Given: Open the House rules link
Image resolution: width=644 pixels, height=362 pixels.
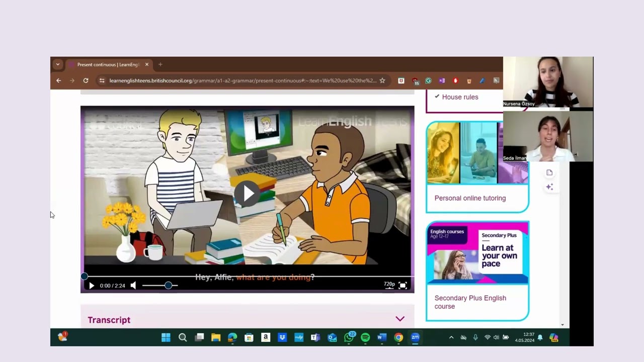Looking at the screenshot, I should (x=460, y=97).
